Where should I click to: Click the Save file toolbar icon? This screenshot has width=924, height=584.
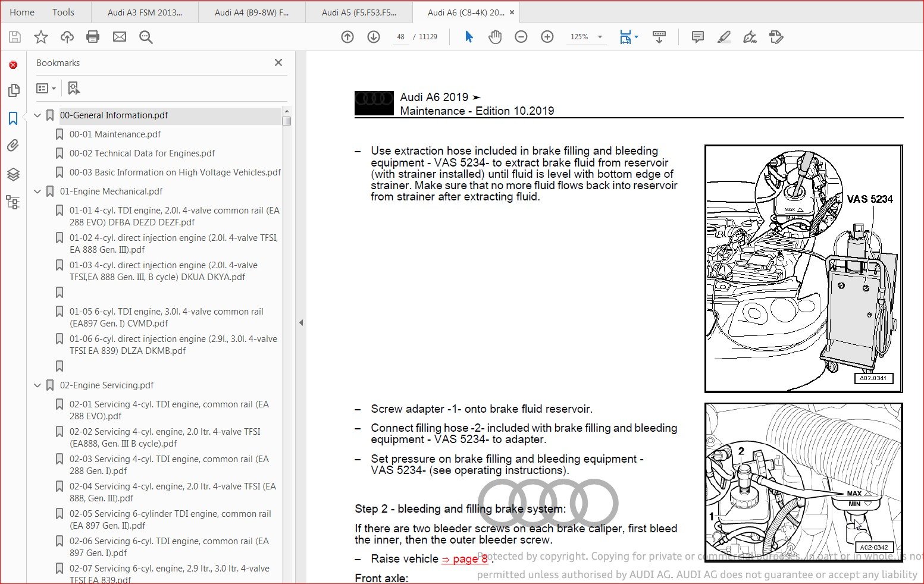click(x=15, y=37)
